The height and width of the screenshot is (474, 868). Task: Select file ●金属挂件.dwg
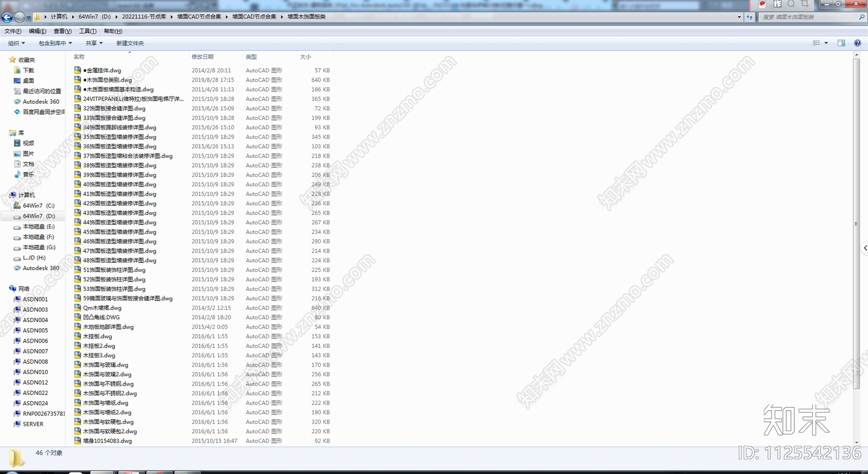tap(102, 70)
